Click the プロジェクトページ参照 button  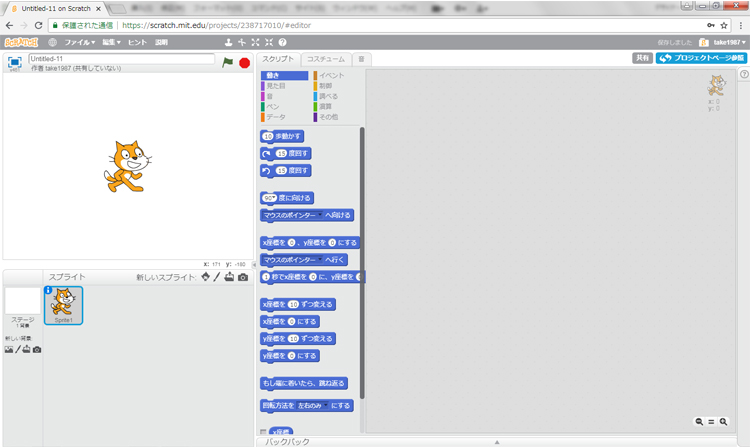(701, 58)
